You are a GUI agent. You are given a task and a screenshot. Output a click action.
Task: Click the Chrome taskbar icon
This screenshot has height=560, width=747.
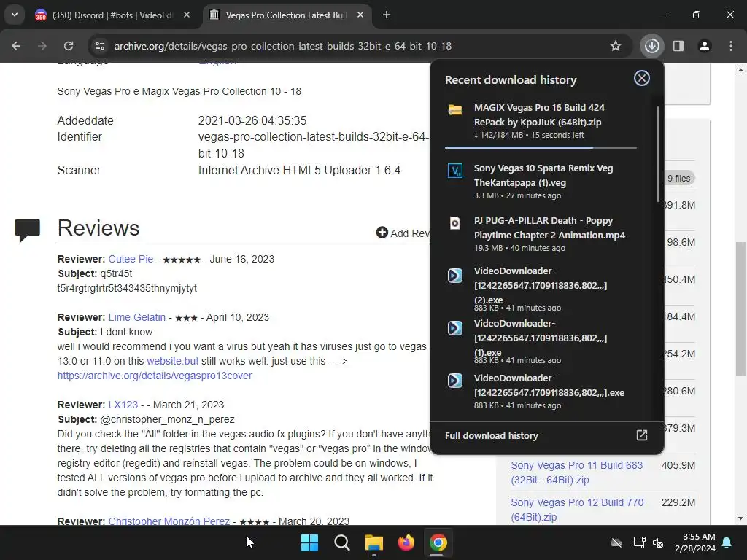point(438,542)
